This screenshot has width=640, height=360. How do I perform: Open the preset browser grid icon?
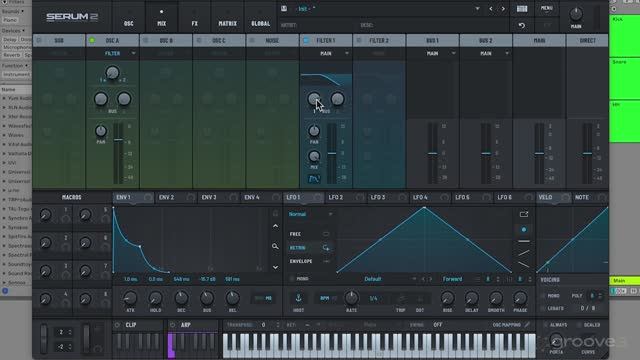[x=522, y=9]
